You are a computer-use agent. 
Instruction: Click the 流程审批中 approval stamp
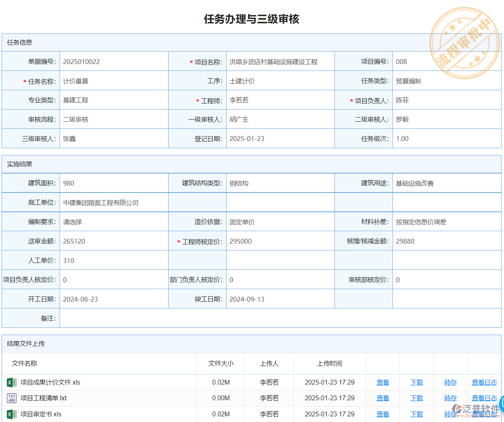pos(464,43)
